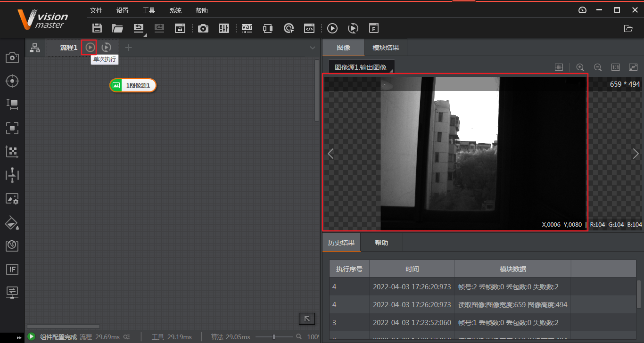Switch to the 帮助 tab in results panel
The height and width of the screenshot is (343, 644).
point(381,242)
